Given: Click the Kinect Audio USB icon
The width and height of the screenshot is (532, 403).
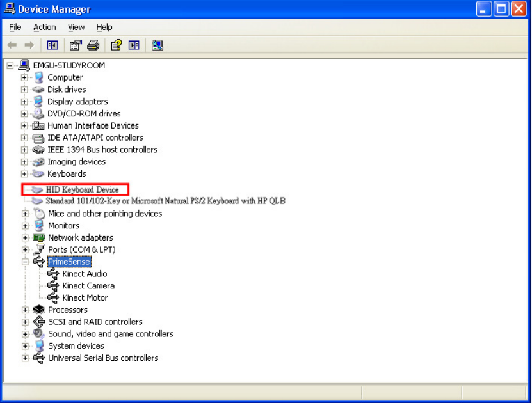Looking at the screenshot, I should (x=53, y=274).
